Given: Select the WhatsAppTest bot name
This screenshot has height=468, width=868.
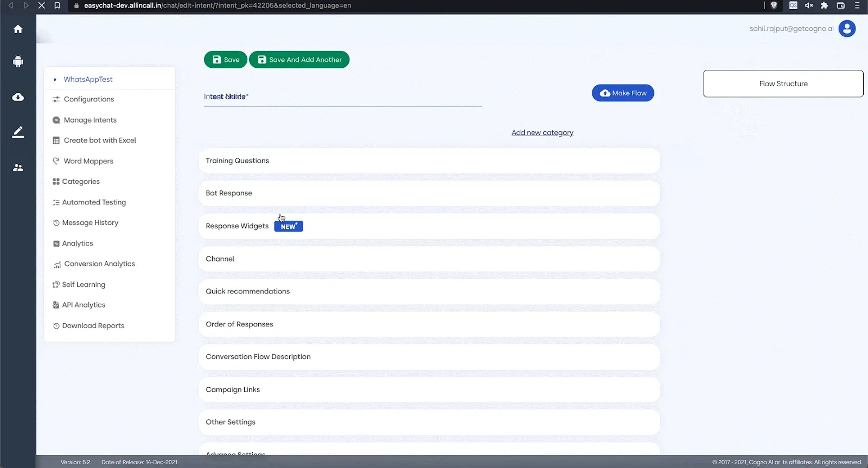Looking at the screenshot, I should point(88,79).
